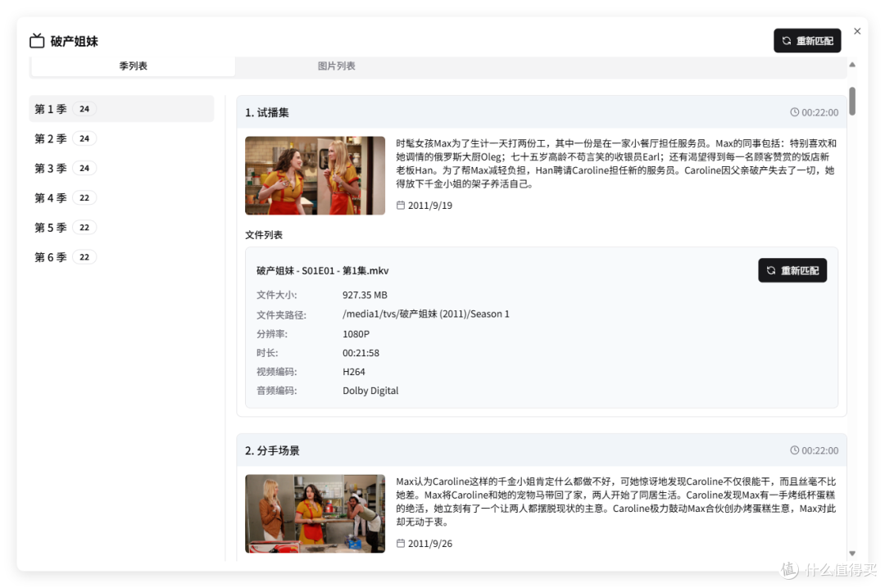This screenshot has width=885, height=588.
Task: Select 第 4 季 in season list
Action: coord(121,198)
